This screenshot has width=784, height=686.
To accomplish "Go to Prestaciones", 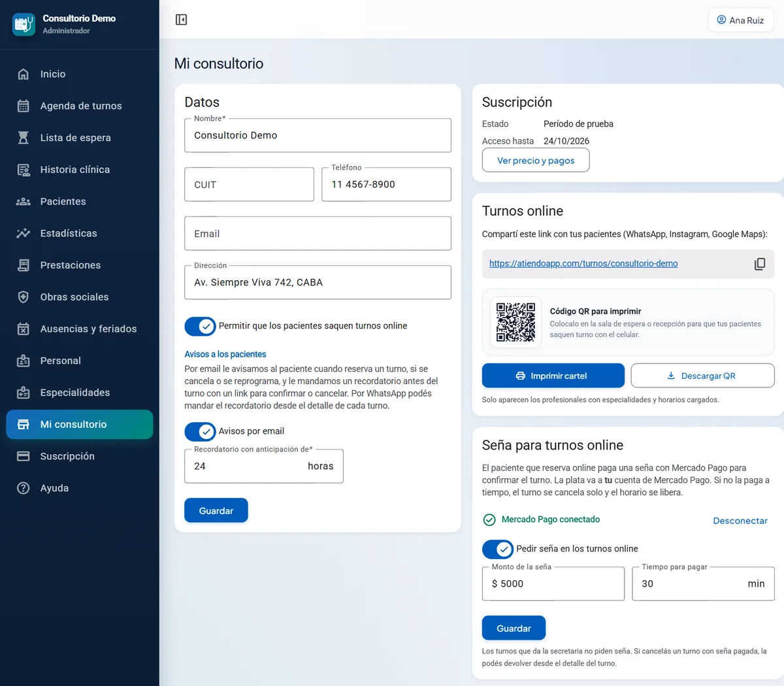I will click(80, 265).
